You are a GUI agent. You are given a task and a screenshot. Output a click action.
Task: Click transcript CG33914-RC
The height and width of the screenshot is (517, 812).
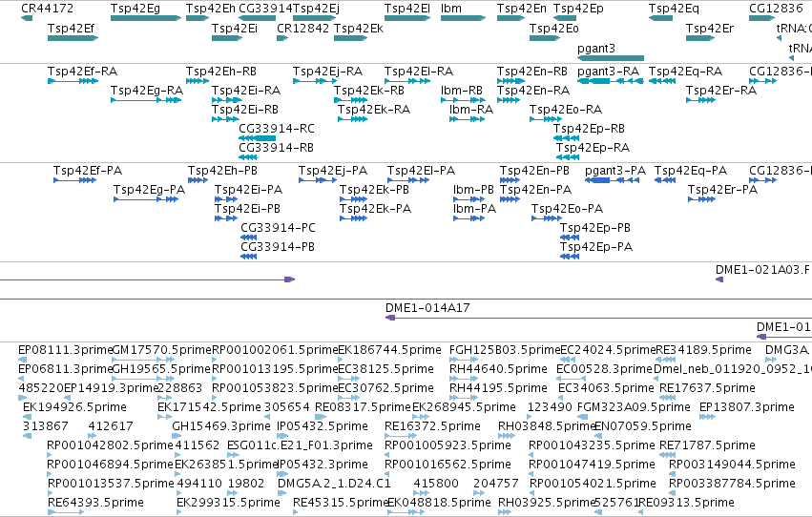pyautogui.click(x=257, y=138)
